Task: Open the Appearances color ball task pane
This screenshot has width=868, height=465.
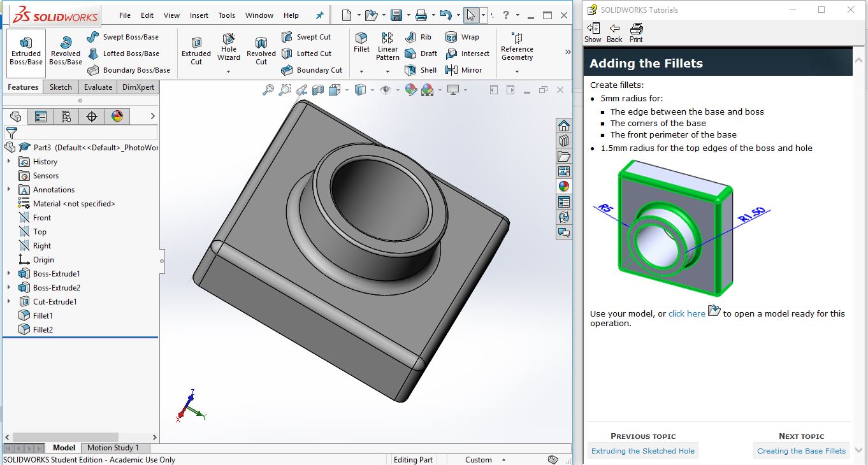Action: 564,187
